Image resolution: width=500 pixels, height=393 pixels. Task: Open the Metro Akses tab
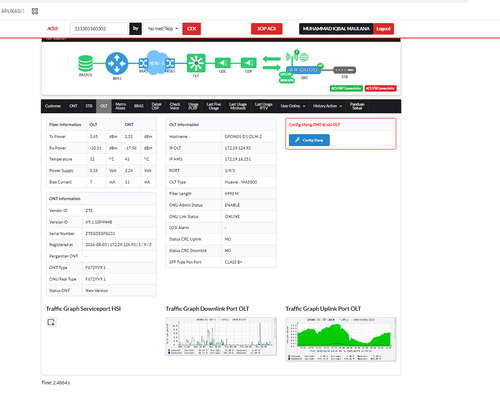[120, 106]
